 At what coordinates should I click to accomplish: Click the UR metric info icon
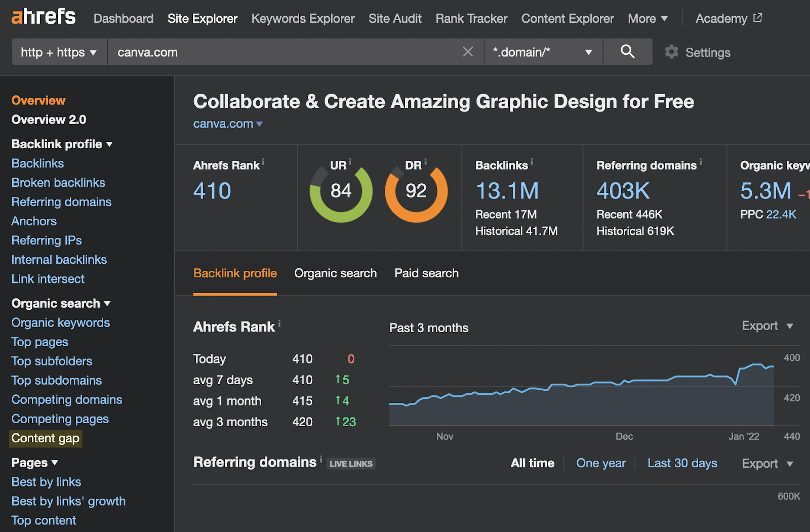coord(350,160)
